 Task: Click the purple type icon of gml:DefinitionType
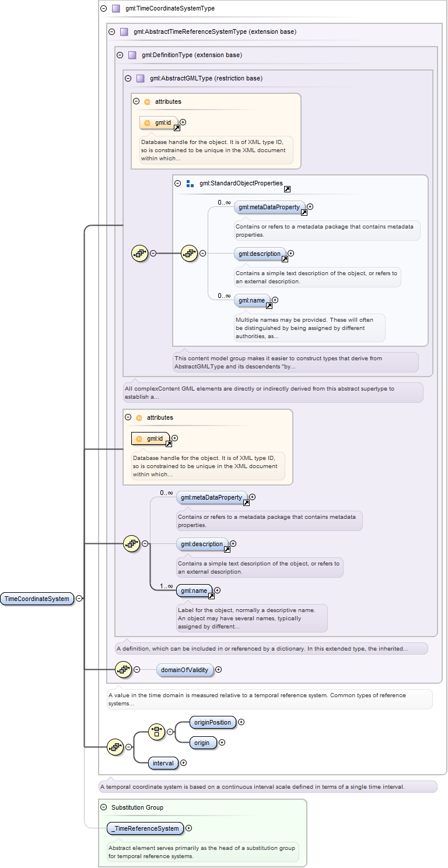132,55
